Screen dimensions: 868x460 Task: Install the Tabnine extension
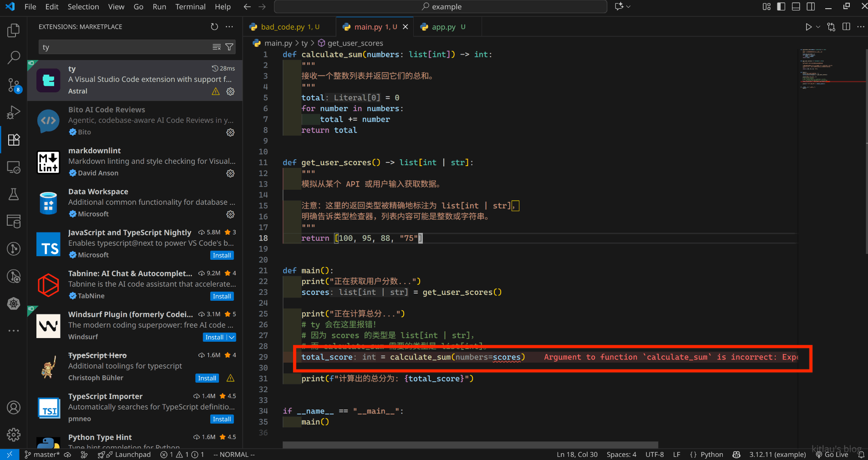tap(222, 296)
